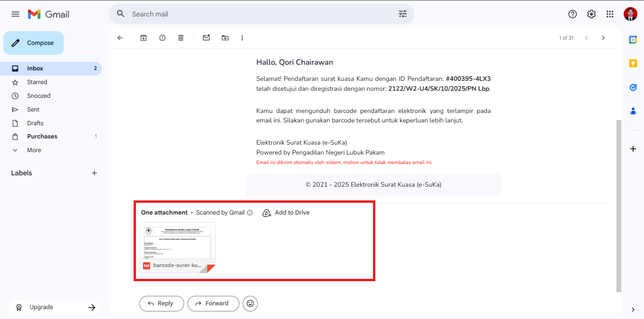Archive this email using the toolbar icon
The image size is (644, 319).
[144, 38]
